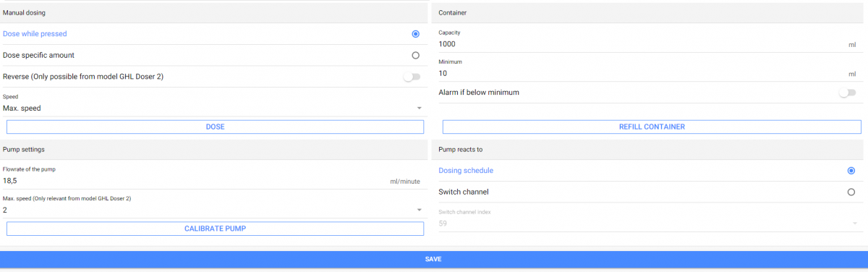Click the CALIBRATE PUMP button
Viewport: 868px width, 272px height.
215,229
